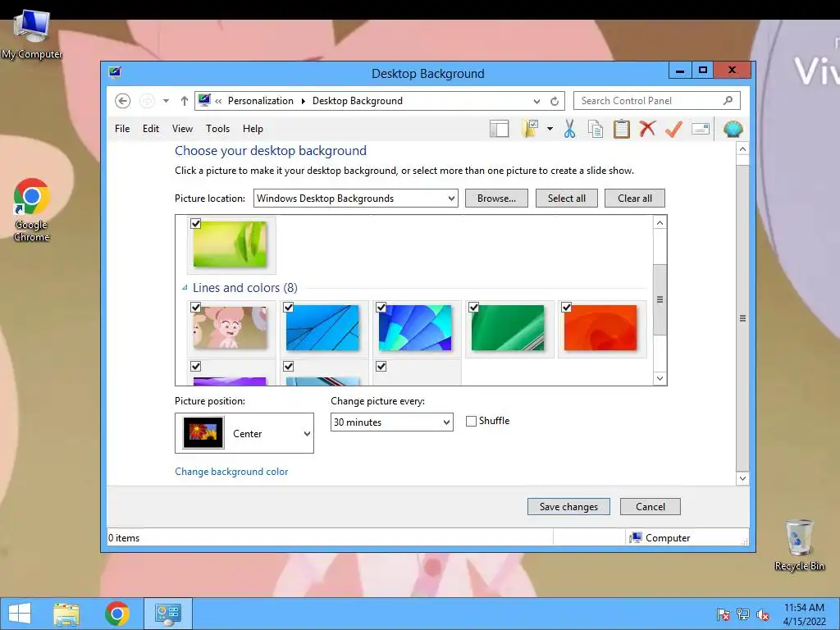840x630 pixels.
Task: Open File Explorer from the taskbar
Action: [66, 614]
